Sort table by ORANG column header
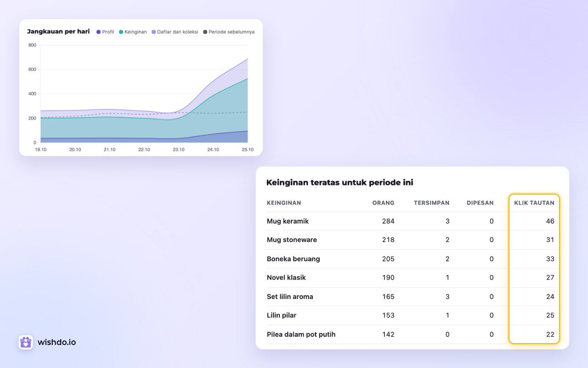The width and height of the screenshot is (588, 368). click(384, 203)
